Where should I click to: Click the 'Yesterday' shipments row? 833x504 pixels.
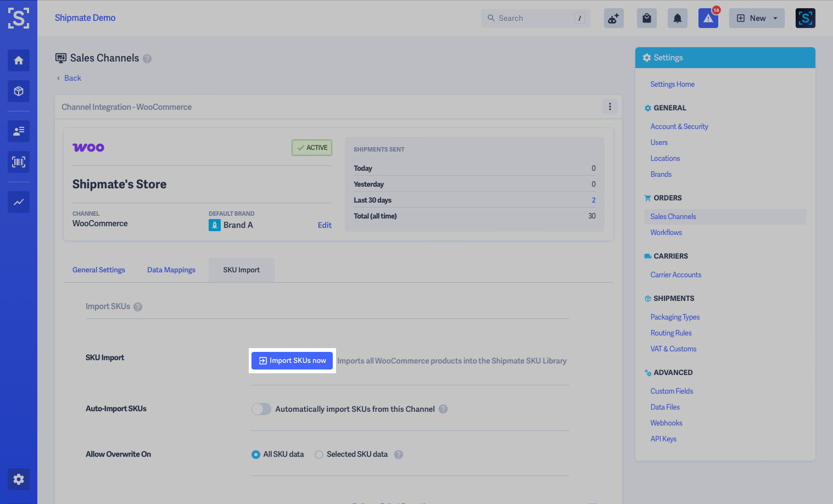click(474, 184)
